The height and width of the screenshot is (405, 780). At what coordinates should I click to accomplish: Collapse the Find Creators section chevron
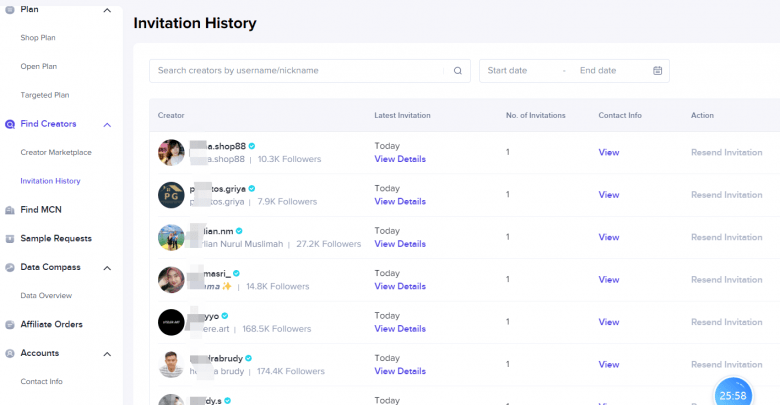107,124
